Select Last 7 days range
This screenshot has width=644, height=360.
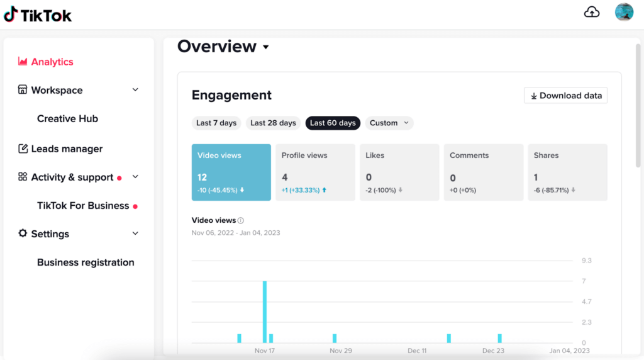coord(216,123)
